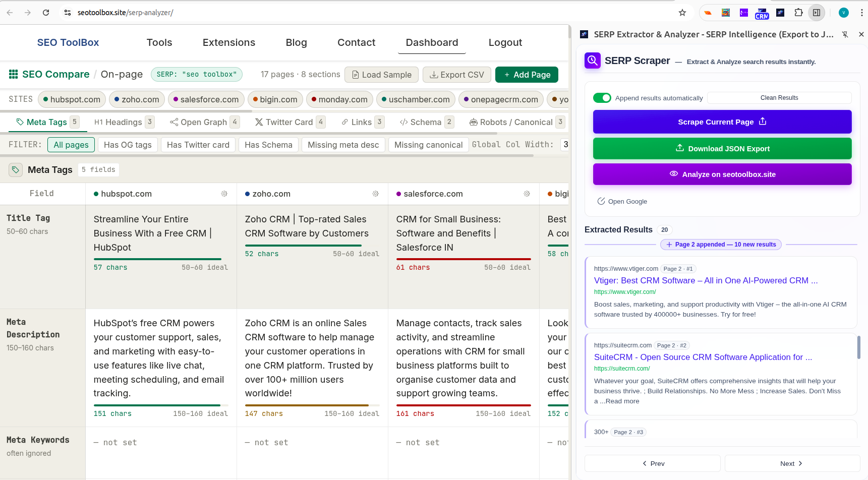The width and height of the screenshot is (868, 480).
Task: Switch to the H1 Headings tab
Action: pyautogui.click(x=119, y=122)
